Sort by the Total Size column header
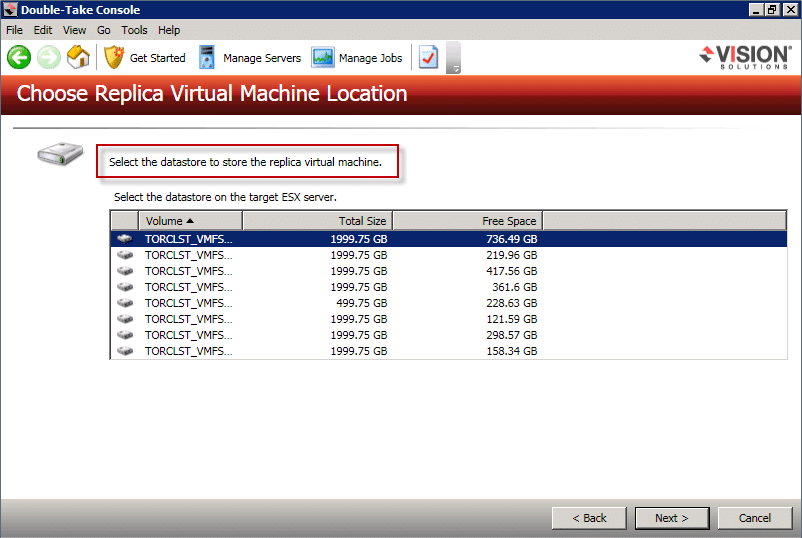Screen dimensions: 802x538 (318, 221)
